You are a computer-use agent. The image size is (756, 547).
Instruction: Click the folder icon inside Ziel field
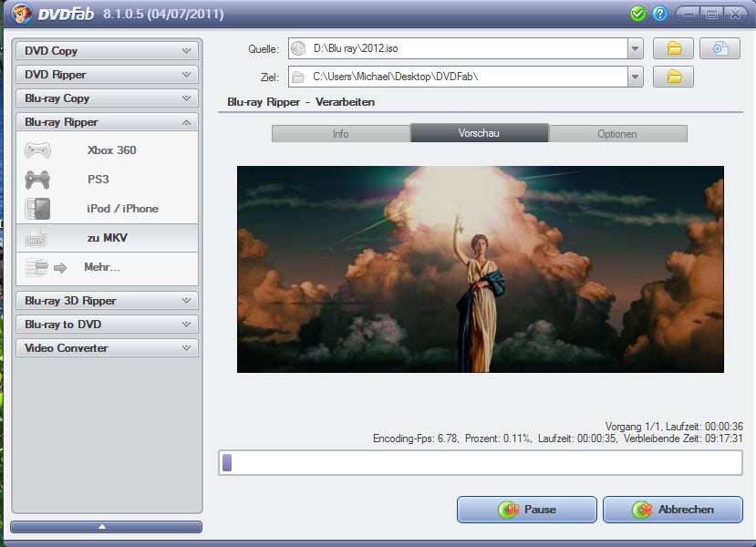[x=298, y=77]
